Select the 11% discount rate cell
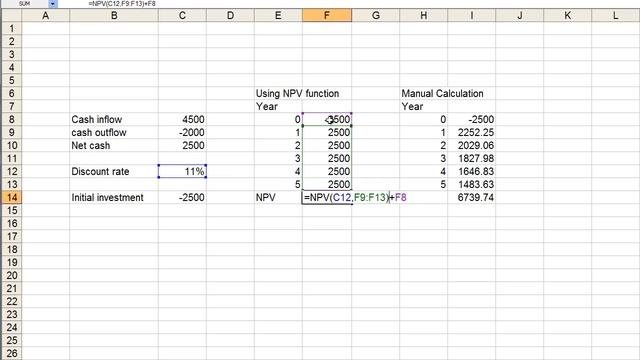 tap(182, 171)
